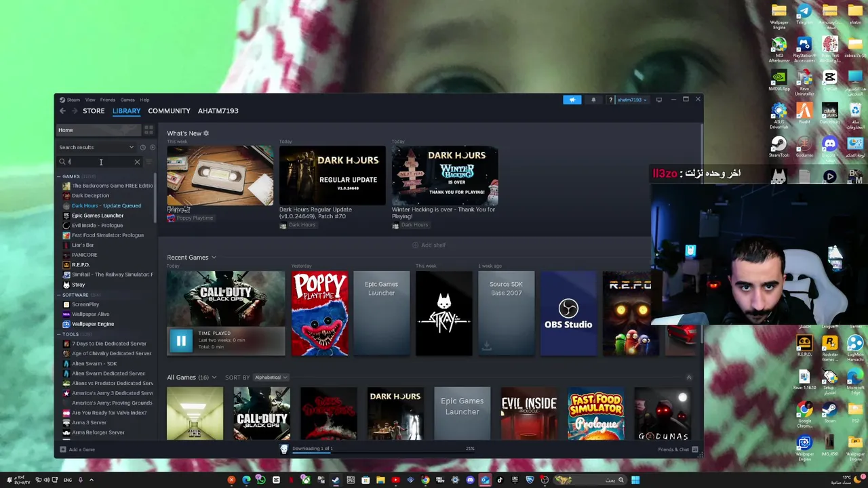Open What's New settings gear
The width and height of the screenshot is (868, 488).
[206, 134]
